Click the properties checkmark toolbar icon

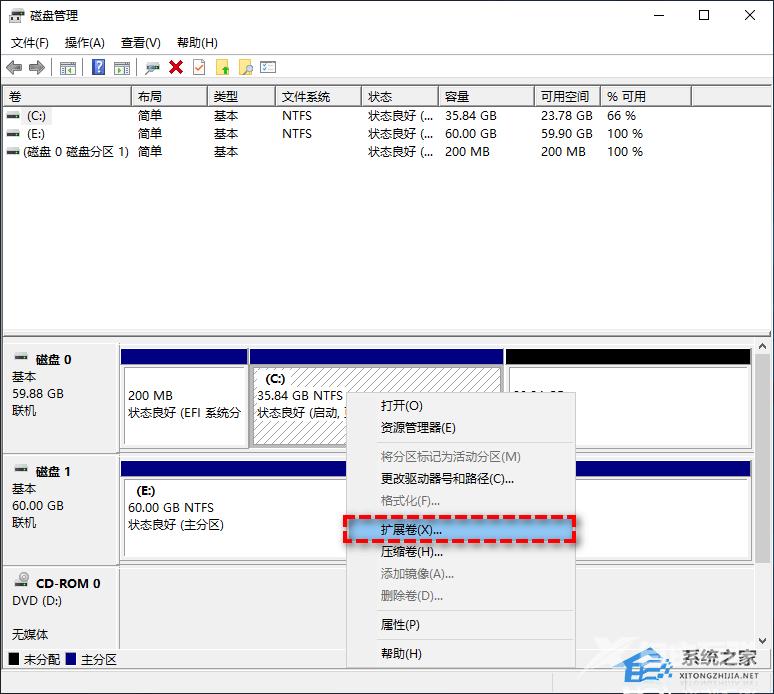(x=199, y=67)
